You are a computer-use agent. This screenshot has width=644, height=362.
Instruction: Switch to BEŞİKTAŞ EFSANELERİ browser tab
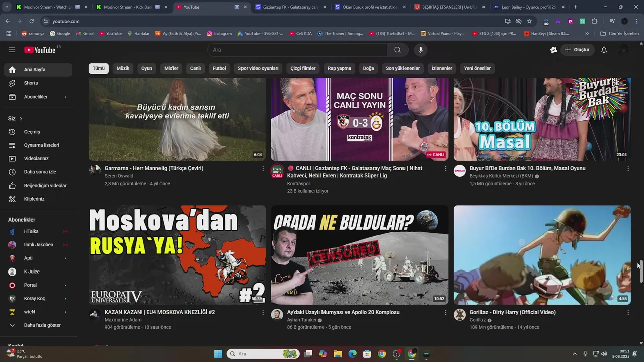[450, 7]
